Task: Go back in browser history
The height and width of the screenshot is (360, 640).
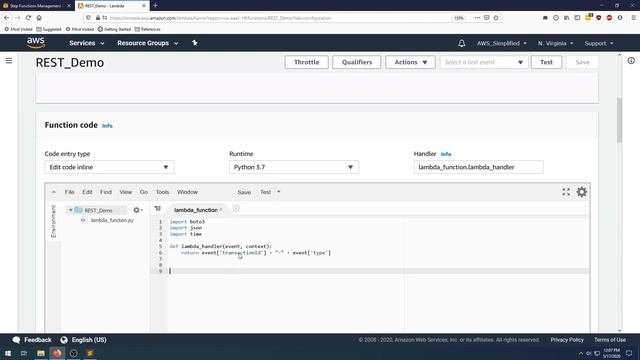Action: point(7,18)
